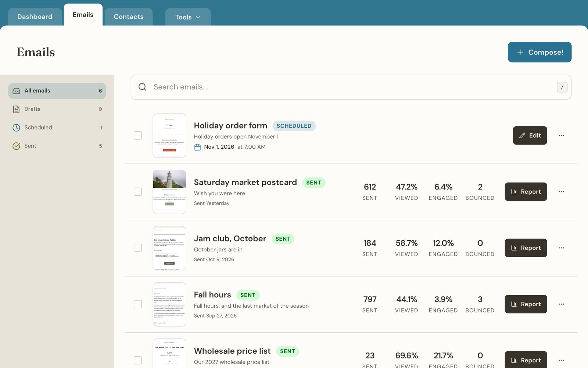Open the All emails inbox icon

click(x=16, y=91)
